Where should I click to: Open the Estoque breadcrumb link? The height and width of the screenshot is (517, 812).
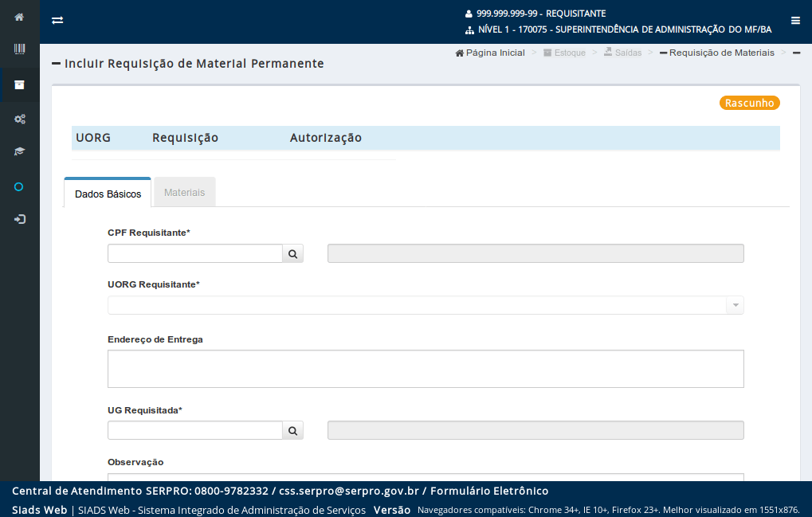[564, 53]
